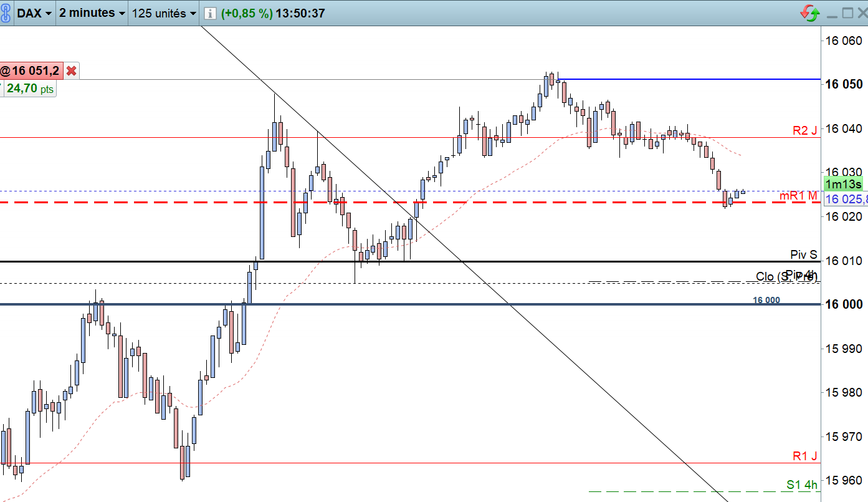Click 16 020 on the price axis
This screenshot has width=868, height=502.
[842, 216]
